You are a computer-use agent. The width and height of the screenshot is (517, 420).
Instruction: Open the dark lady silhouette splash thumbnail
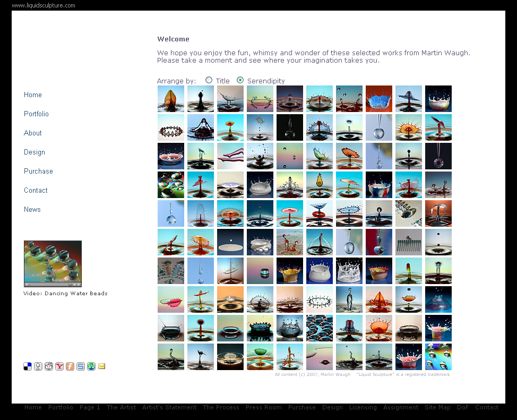coord(201,127)
